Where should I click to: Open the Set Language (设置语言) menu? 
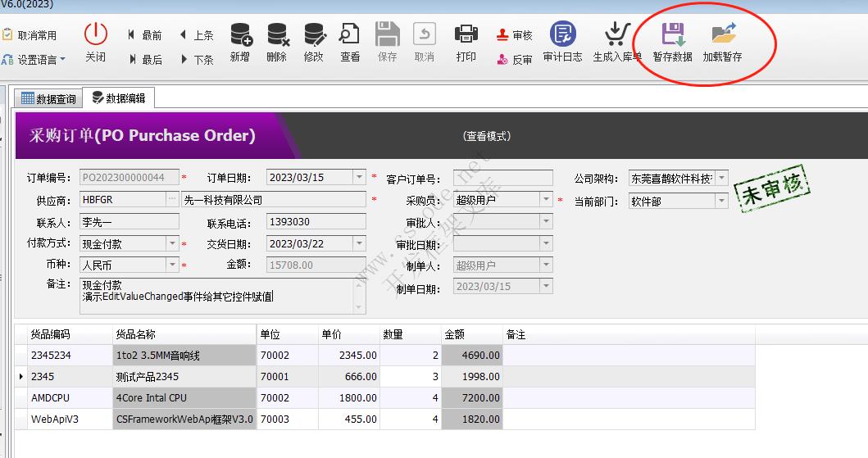(34, 60)
